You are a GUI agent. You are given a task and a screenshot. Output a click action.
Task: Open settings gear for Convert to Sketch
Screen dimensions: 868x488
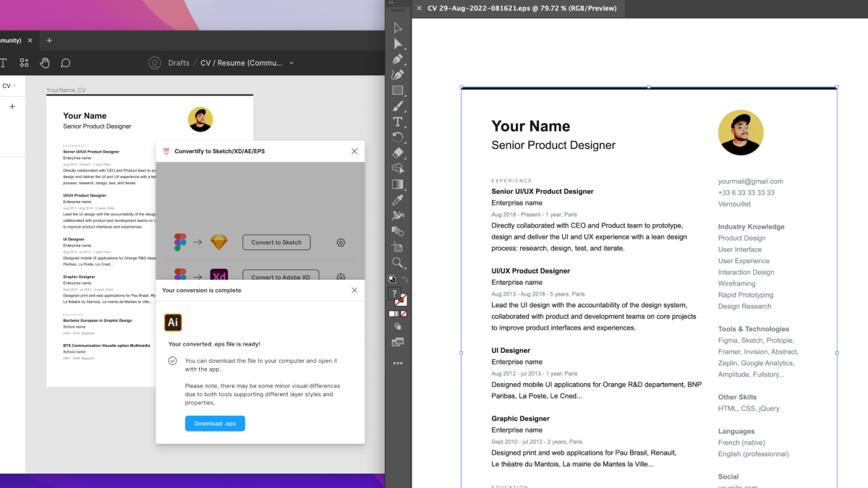pos(341,243)
